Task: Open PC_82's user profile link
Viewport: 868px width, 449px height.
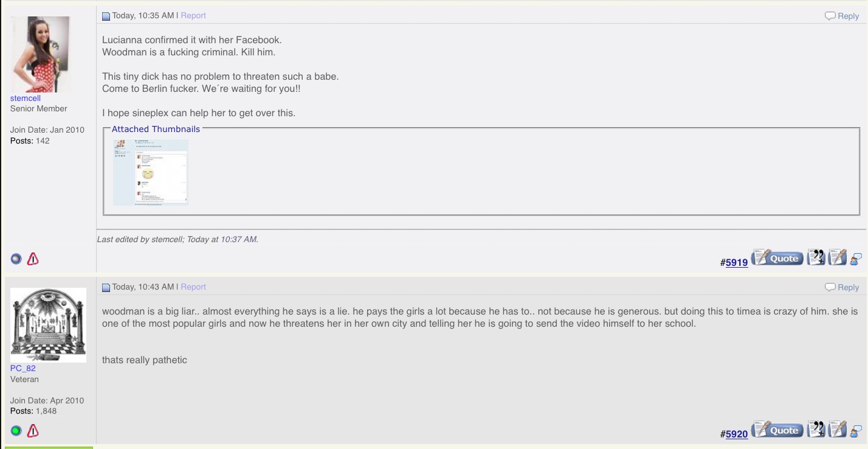Action: click(x=23, y=368)
